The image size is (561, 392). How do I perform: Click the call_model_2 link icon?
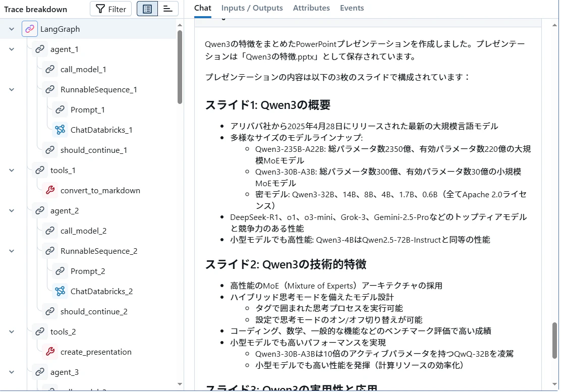coord(50,231)
